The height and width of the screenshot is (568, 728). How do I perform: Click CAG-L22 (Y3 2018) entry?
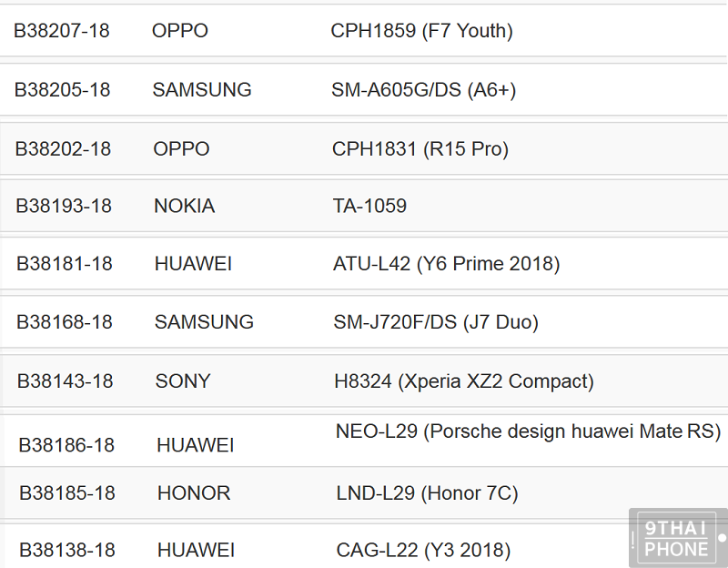point(423,551)
